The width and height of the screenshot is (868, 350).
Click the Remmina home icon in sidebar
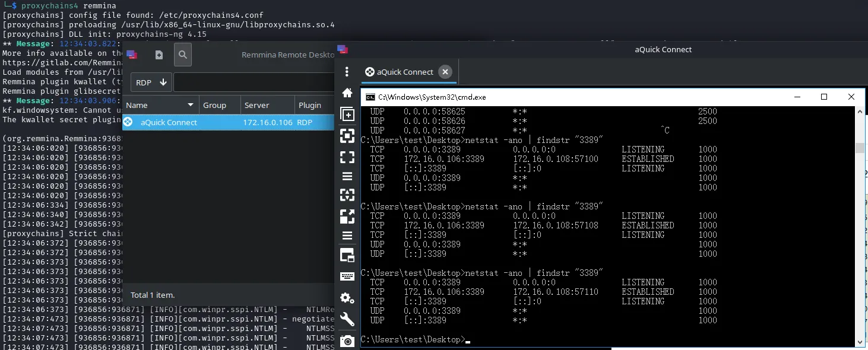point(347,93)
